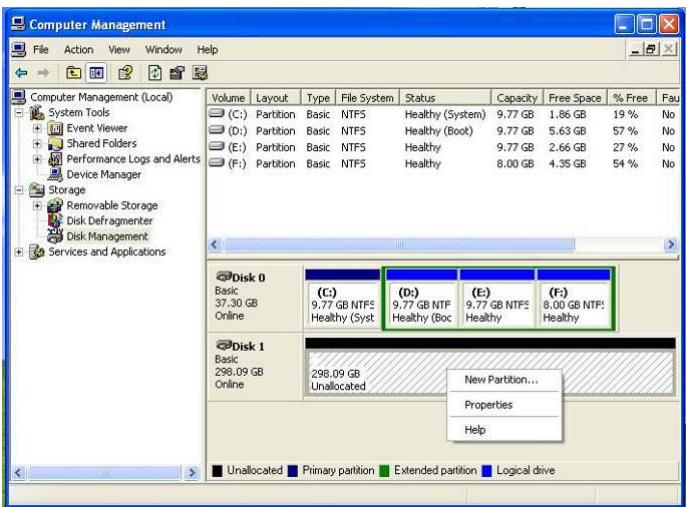Open the View menu
Image resolution: width=687 pixels, height=507 pixels.
pos(119,50)
